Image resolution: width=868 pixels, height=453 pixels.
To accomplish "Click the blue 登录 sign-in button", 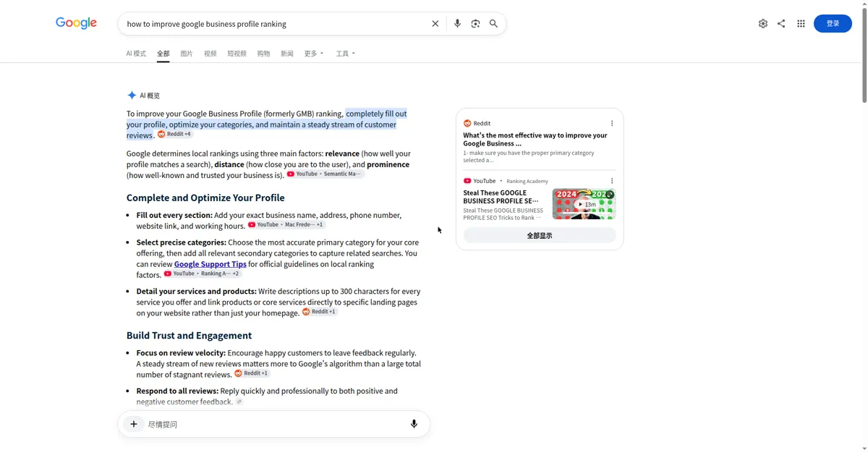I will [833, 24].
